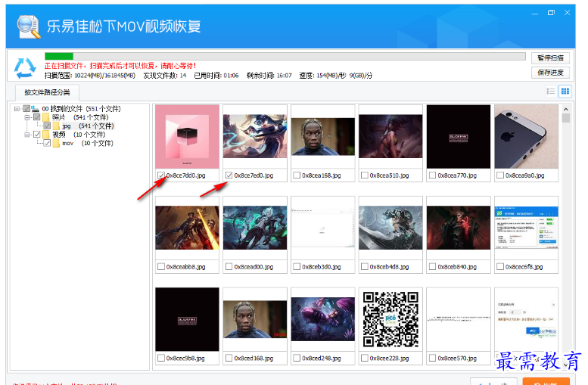Screen dimensions: 588x385
Task: Check 0x8cec9b8.jpg checkbox
Action: tap(161, 358)
